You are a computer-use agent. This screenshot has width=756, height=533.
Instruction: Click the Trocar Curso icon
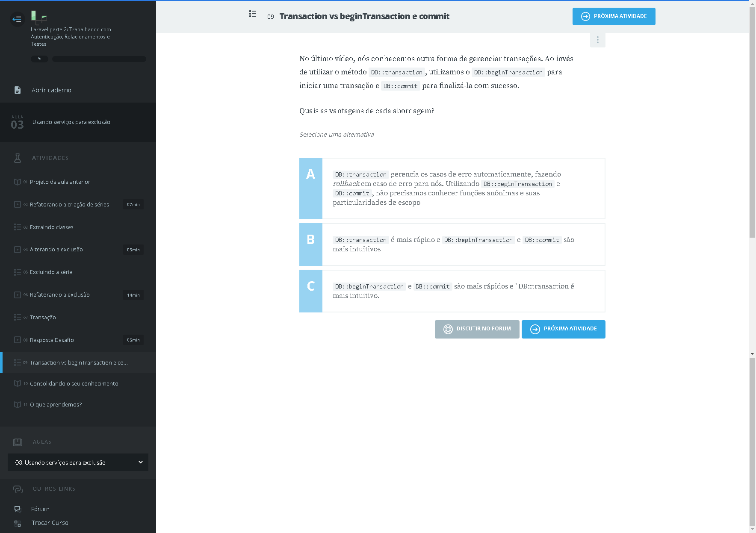tap(18, 523)
